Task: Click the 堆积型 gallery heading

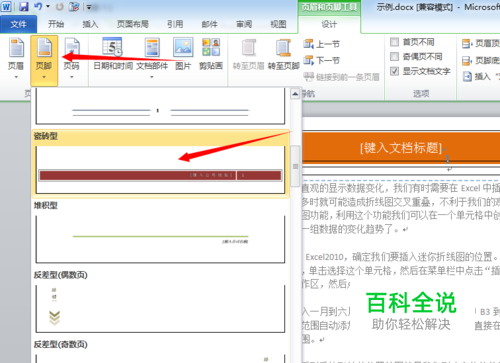Action: 46,205
